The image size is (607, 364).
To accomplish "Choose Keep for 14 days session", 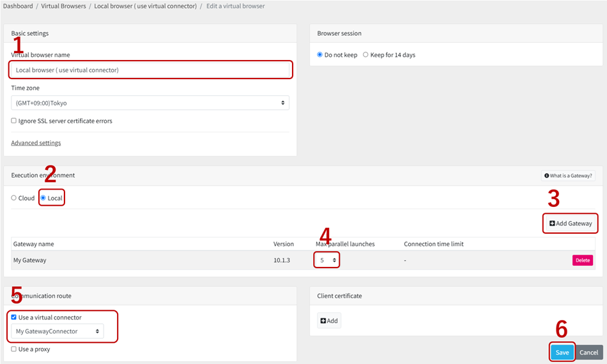I will (x=365, y=54).
